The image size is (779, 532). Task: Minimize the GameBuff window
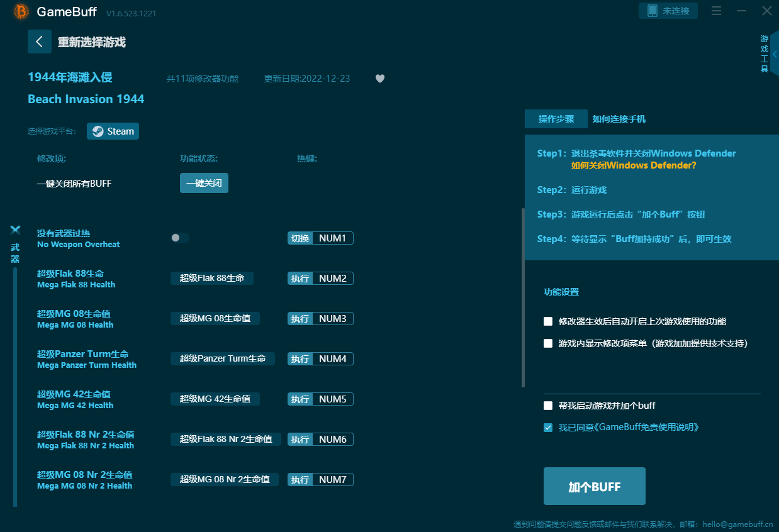[x=742, y=11]
